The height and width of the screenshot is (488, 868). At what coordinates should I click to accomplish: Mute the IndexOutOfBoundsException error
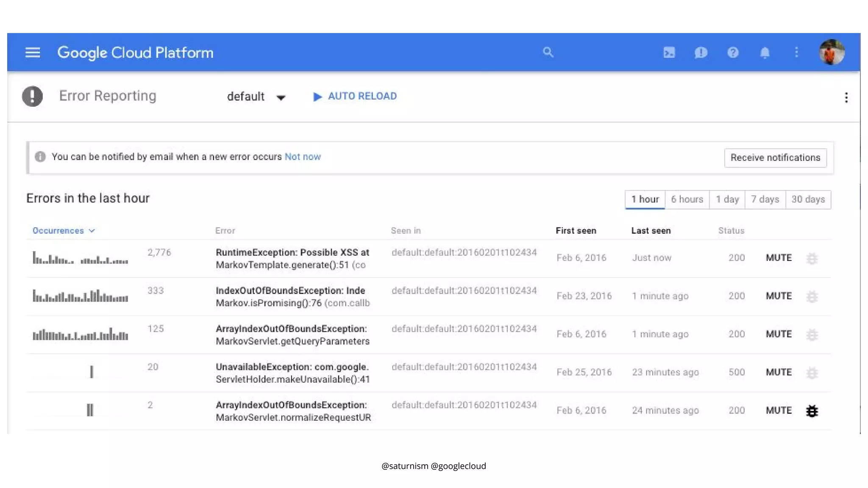779,296
